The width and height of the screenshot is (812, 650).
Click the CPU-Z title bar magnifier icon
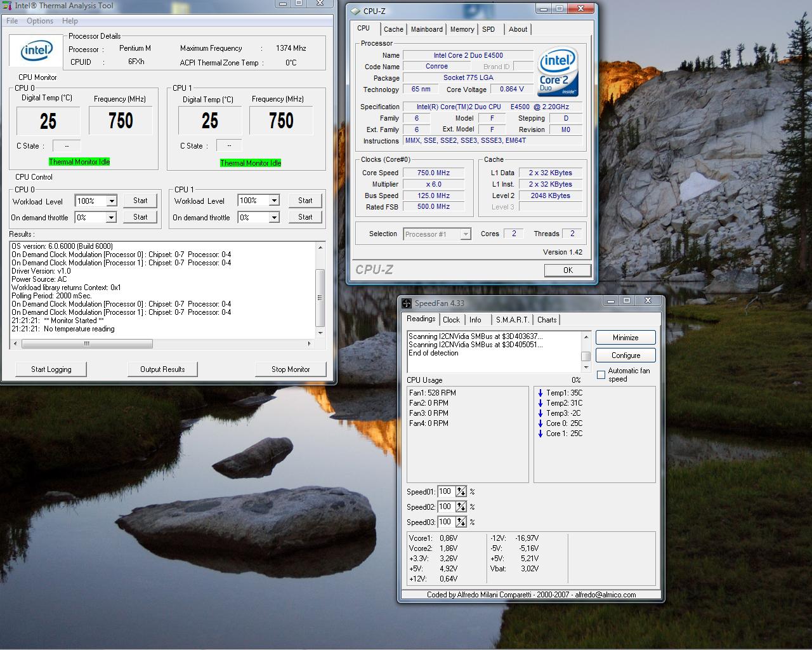click(355, 11)
